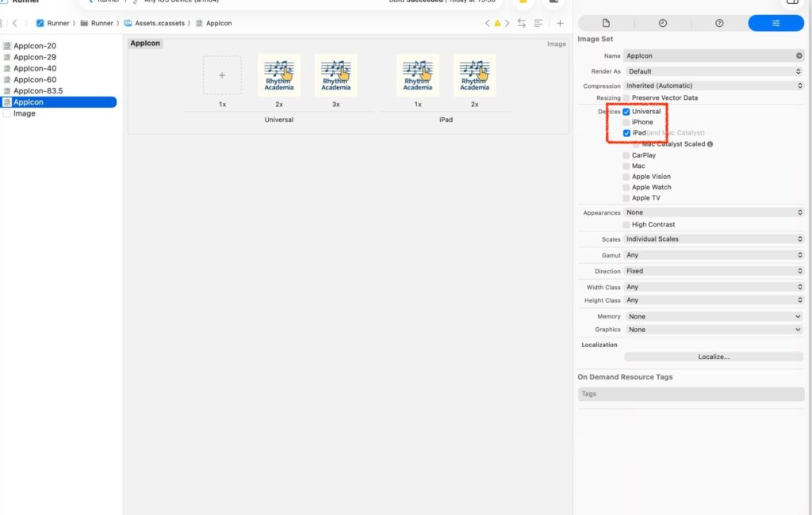The height and width of the screenshot is (515, 812).
Task: Click the empty Universal 1x image slot
Action: click(x=222, y=75)
